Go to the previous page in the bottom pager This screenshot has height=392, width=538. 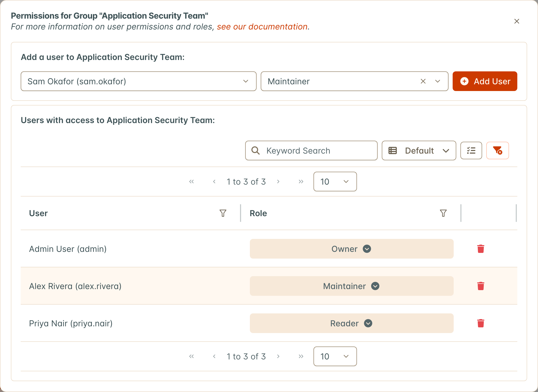(x=214, y=356)
